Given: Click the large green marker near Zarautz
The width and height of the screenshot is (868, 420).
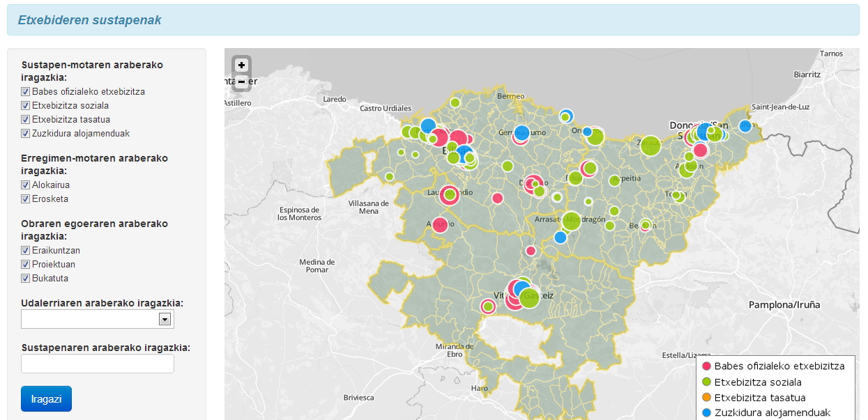Looking at the screenshot, I should [x=650, y=146].
